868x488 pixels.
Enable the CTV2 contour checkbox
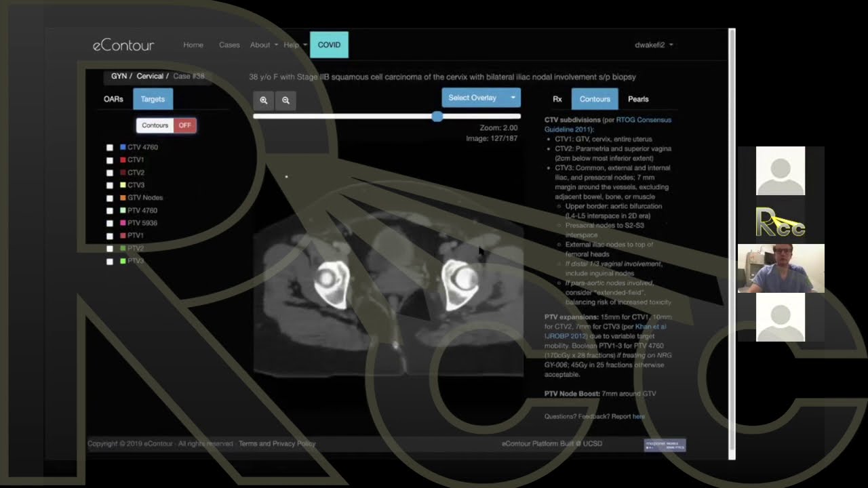[110, 173]
